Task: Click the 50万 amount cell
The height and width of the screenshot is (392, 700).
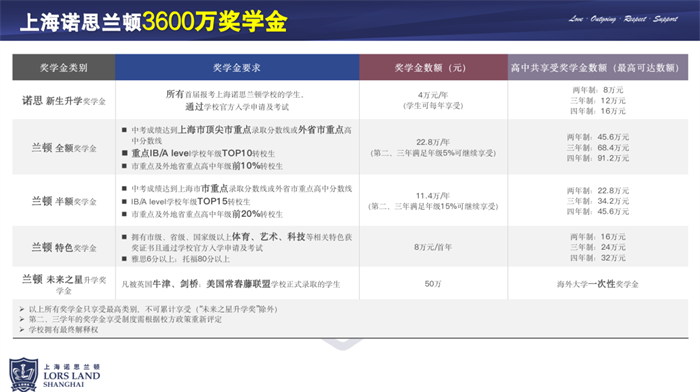Action: tap(433, 284)
